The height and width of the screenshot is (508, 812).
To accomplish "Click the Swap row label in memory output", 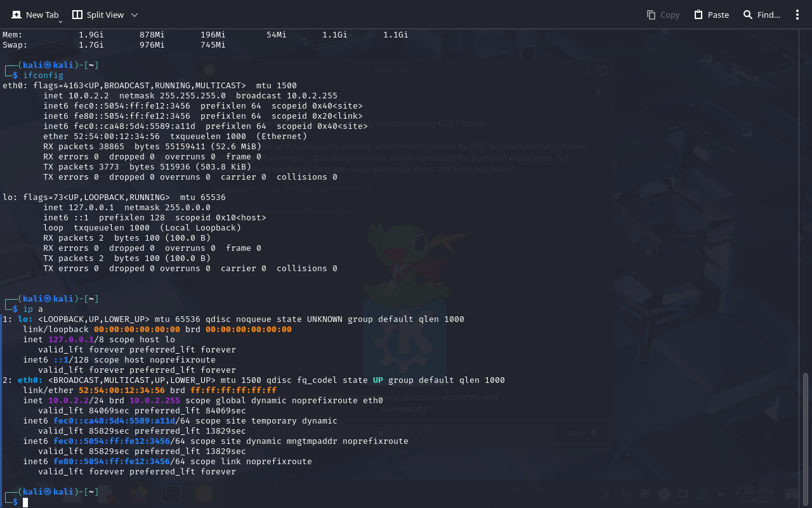I will click(15, 45).
